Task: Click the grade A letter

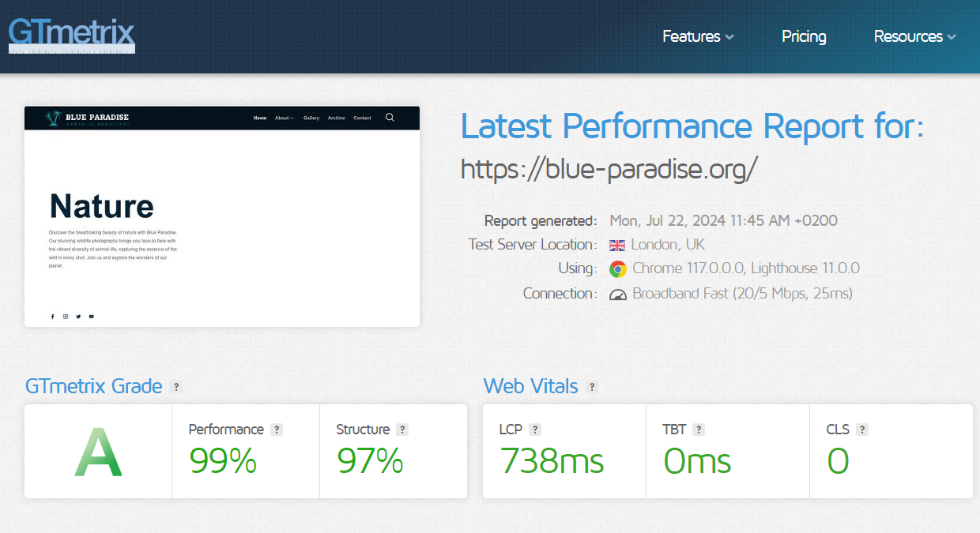Action: click(x=98, y=452)
